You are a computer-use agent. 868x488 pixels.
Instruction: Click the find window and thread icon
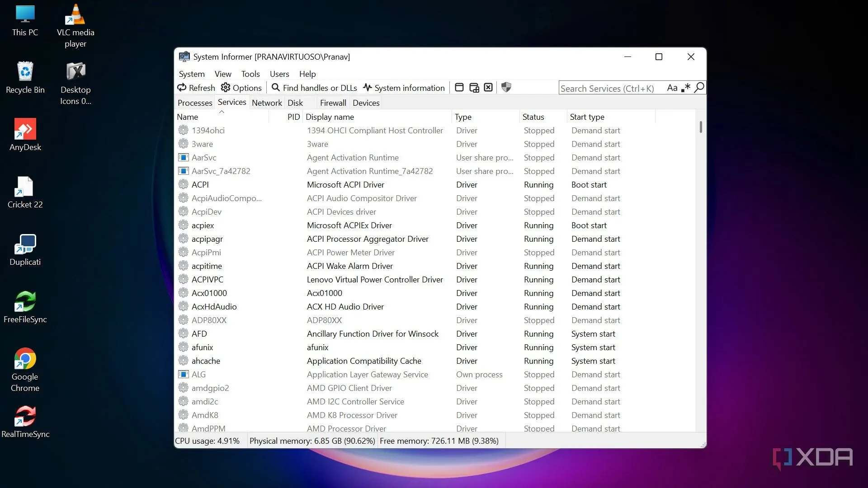click(474, 88)
